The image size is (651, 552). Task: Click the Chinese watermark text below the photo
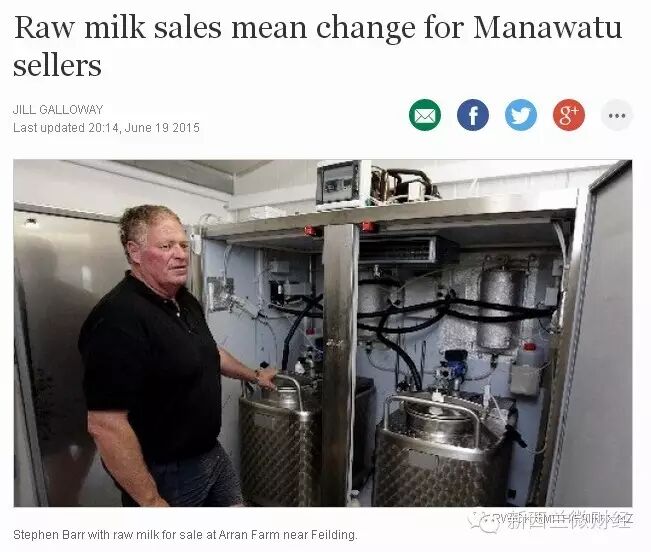click(567, 520)
